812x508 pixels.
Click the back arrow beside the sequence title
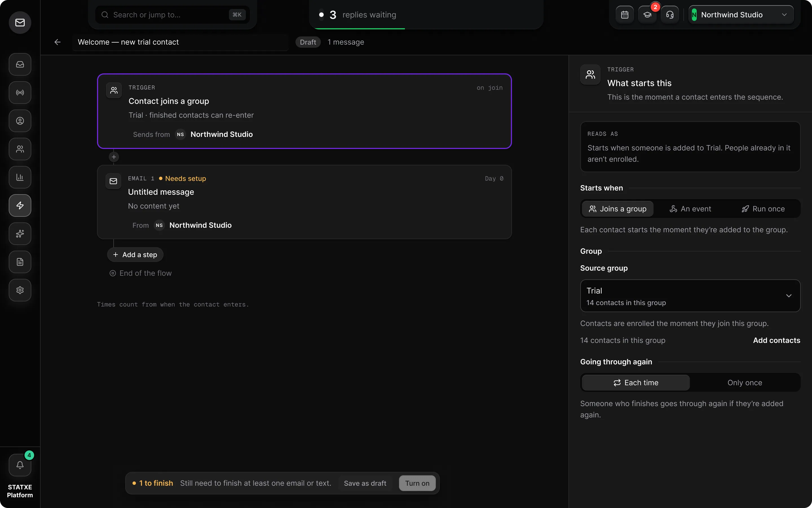point(58,42)
